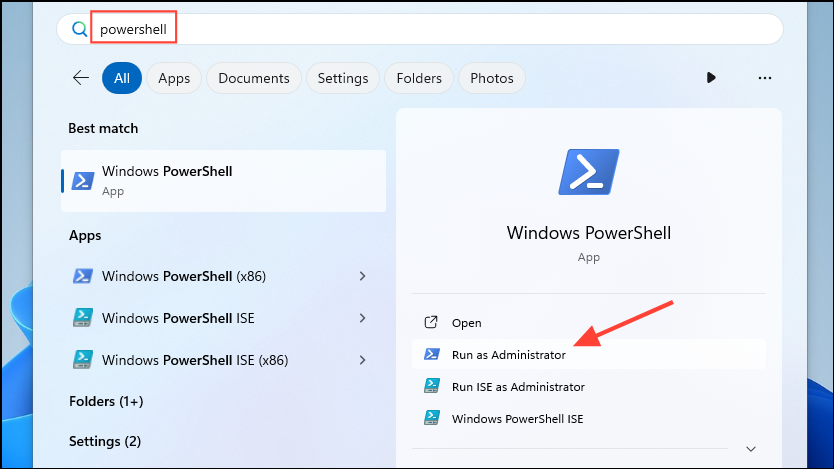
Task: Click the powershell search text field
Action: point(420,29)
